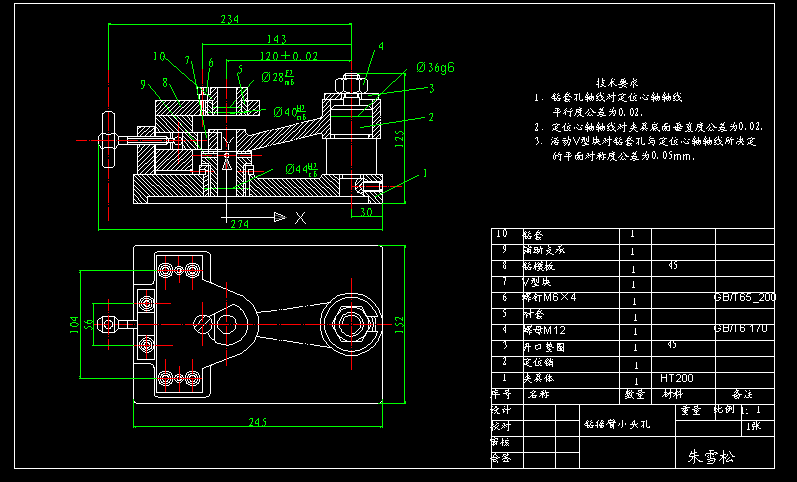This screenshot has width=797, height=482.
Task: Select the HT200 material cell
Action: [x=676, y=379]
